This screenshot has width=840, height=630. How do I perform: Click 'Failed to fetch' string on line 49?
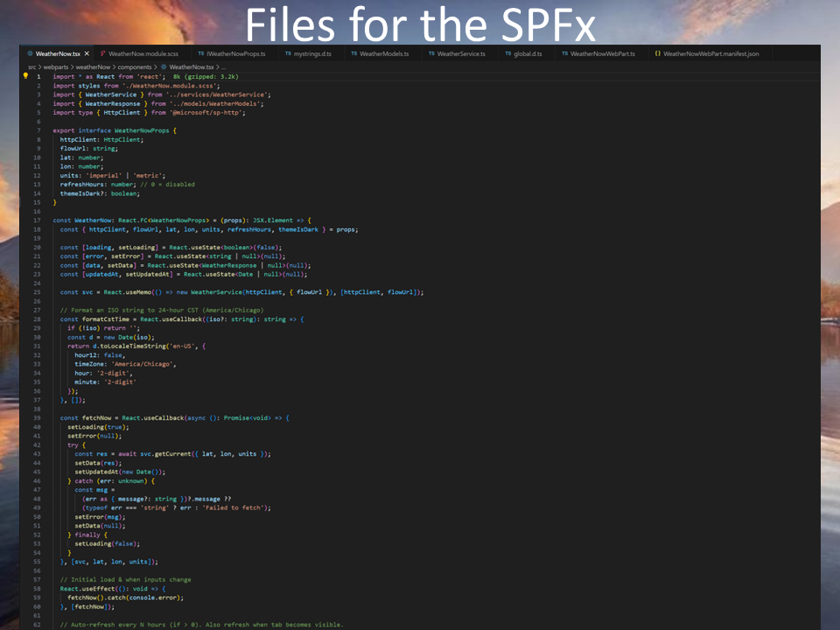(x=233, y=507)
